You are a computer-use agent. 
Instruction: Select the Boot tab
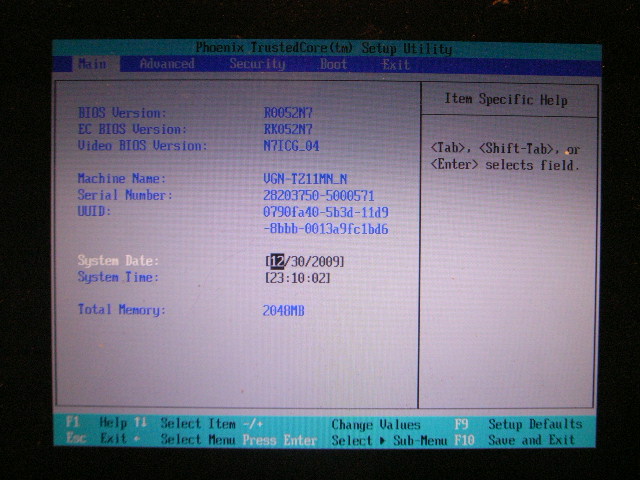[333, 64]
